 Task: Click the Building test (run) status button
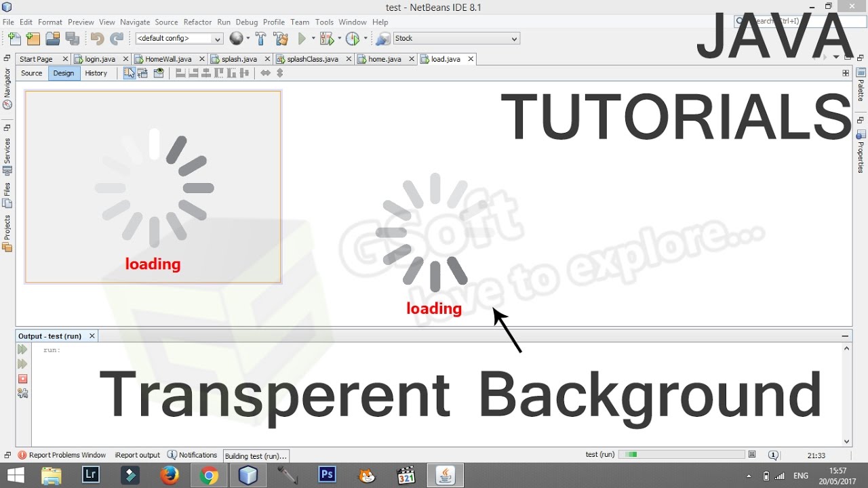point(256,456)
